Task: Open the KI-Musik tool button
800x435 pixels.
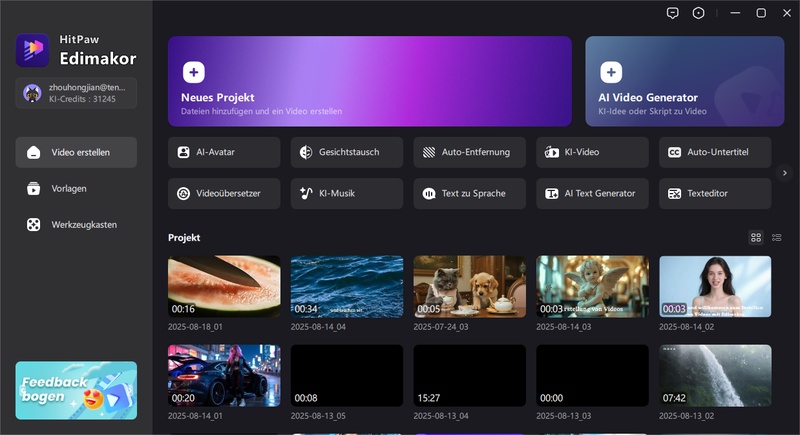Action: point(347,193)
